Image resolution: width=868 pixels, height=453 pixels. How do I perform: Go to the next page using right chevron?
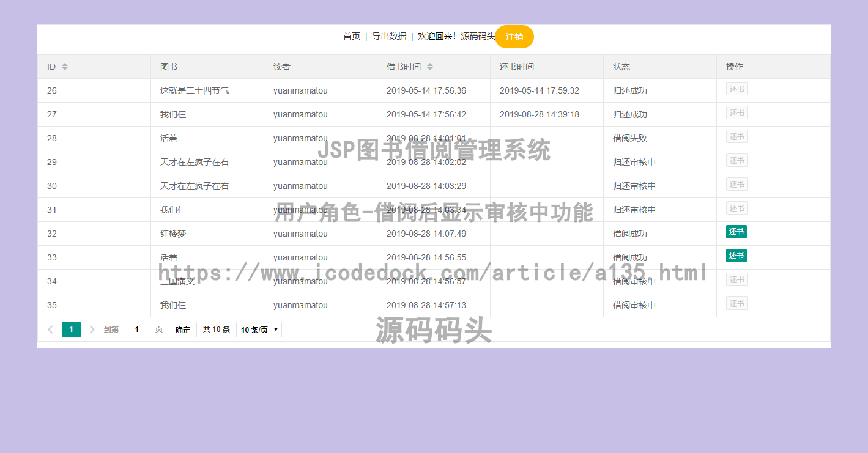click(x=92, y=329)
